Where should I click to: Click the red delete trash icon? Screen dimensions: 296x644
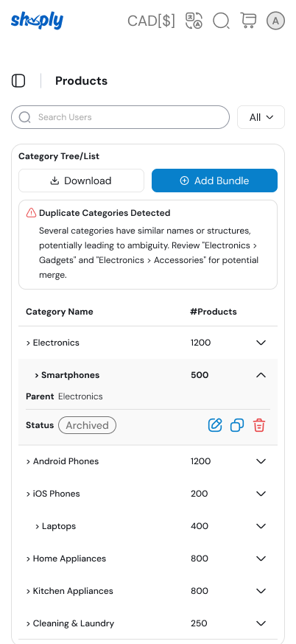pyautogui.click(x=259, y=425)
